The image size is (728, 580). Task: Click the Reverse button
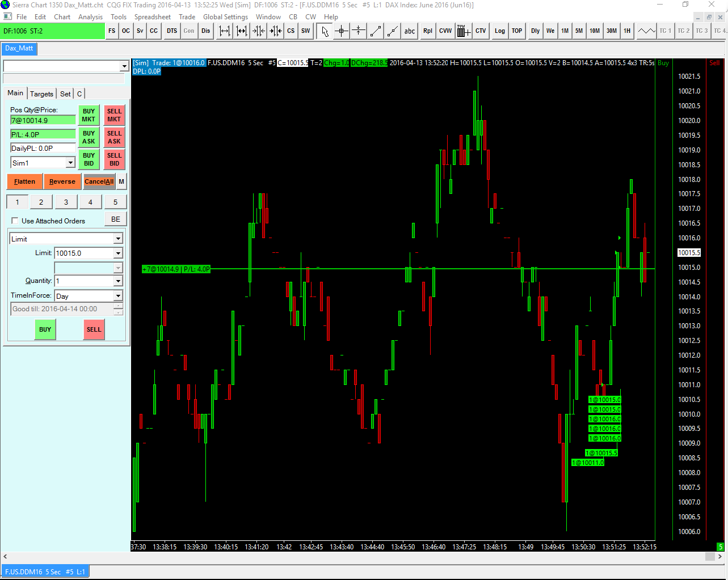click(62, 181)
